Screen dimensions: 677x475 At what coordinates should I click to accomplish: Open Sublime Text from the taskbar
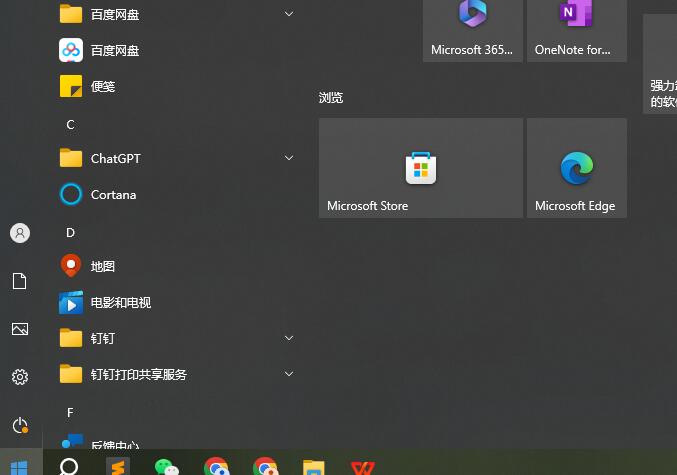118,466
